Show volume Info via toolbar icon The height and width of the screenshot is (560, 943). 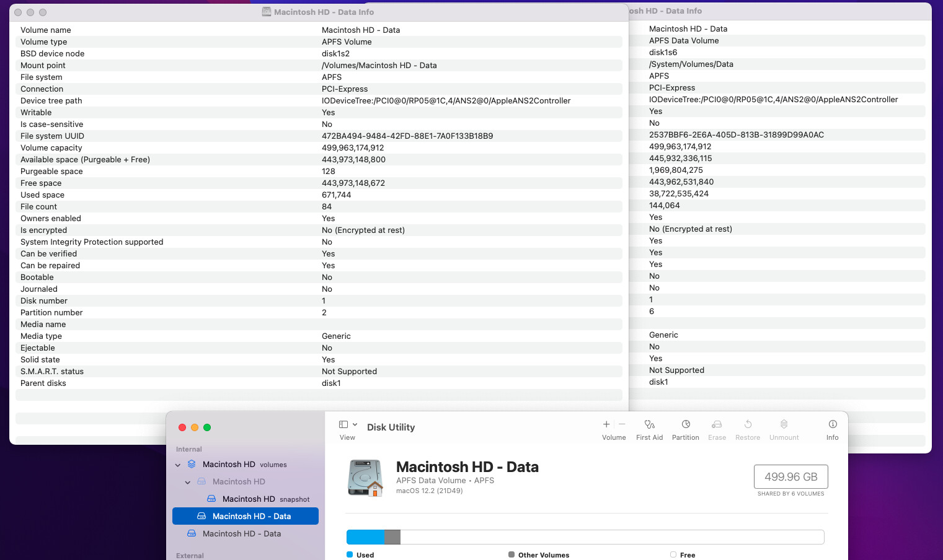[x=833, y=424]
